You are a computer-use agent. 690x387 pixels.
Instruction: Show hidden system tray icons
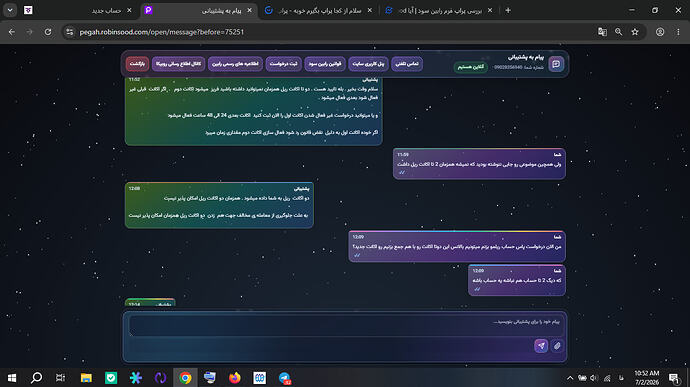coord(570,378)
